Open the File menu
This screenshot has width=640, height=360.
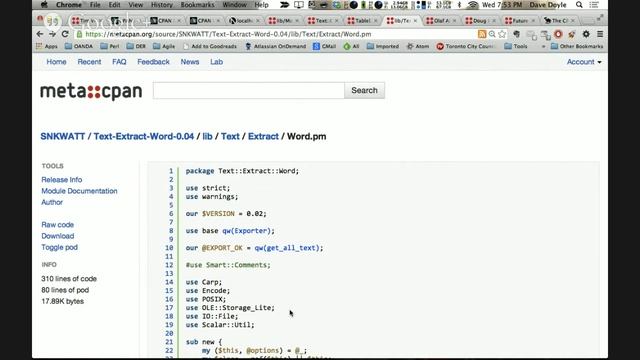coord(95,5)
